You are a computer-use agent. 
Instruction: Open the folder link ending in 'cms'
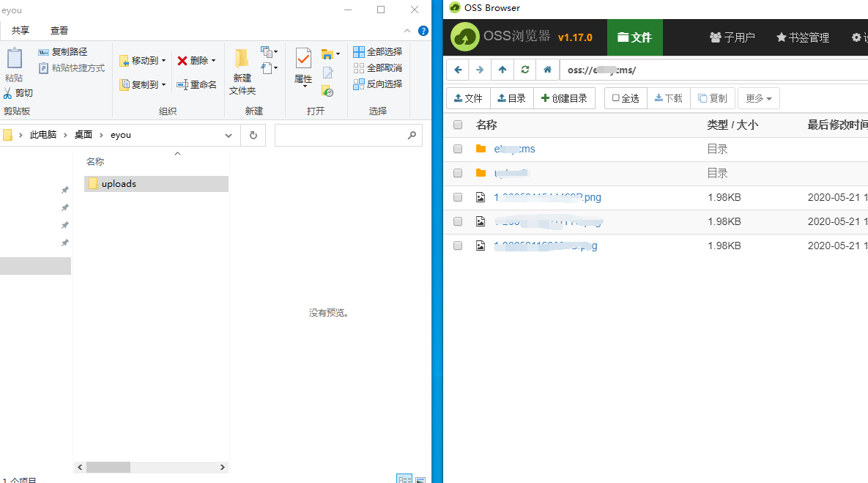tap(515, 149)
